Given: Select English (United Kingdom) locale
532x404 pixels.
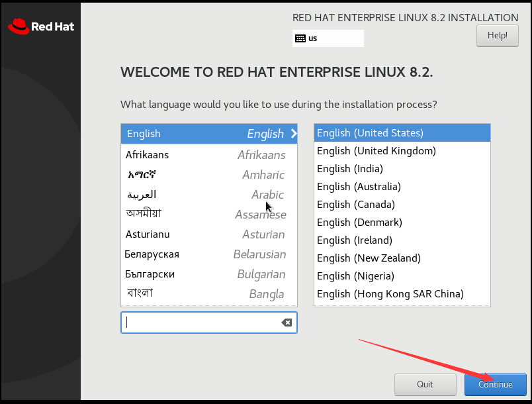Looking at the screenshot, I should (x=402, y=151).
